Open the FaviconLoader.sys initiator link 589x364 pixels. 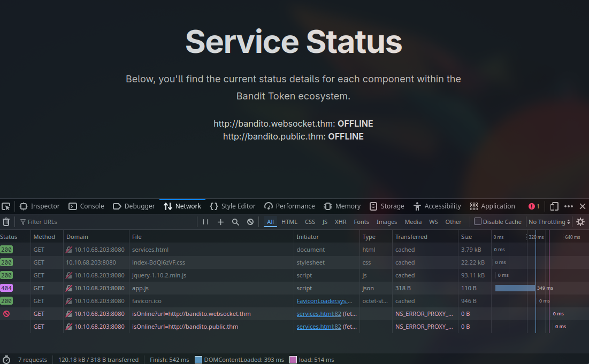pos(325,301)
